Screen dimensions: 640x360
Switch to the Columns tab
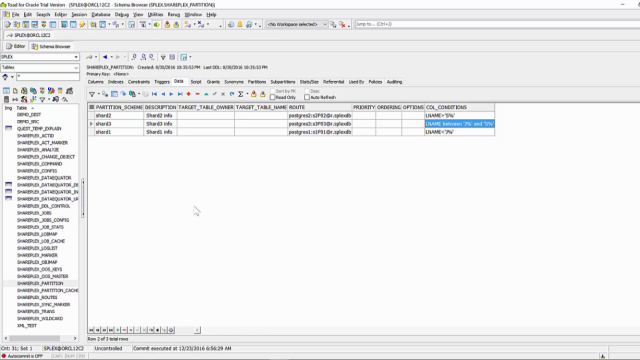(x=96, y=82)
